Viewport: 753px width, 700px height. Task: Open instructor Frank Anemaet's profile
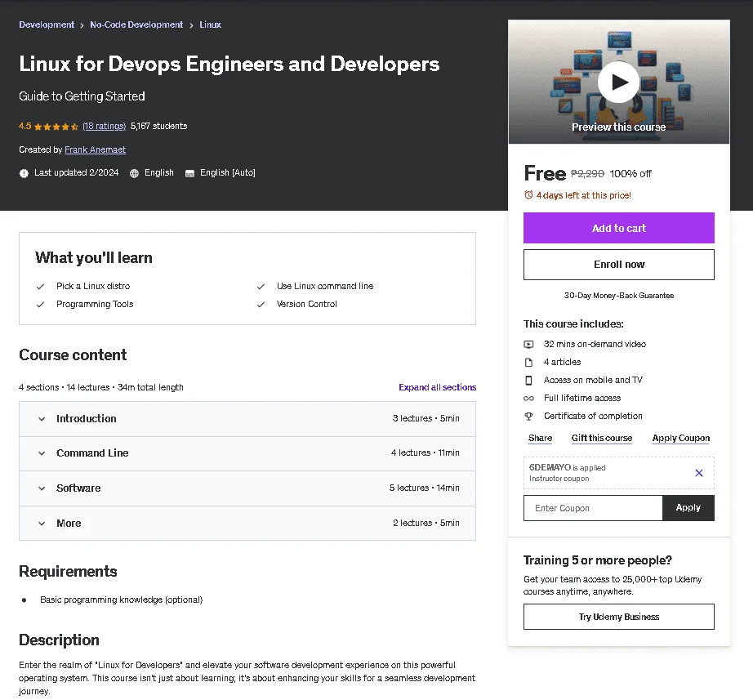tap(95, 149)
